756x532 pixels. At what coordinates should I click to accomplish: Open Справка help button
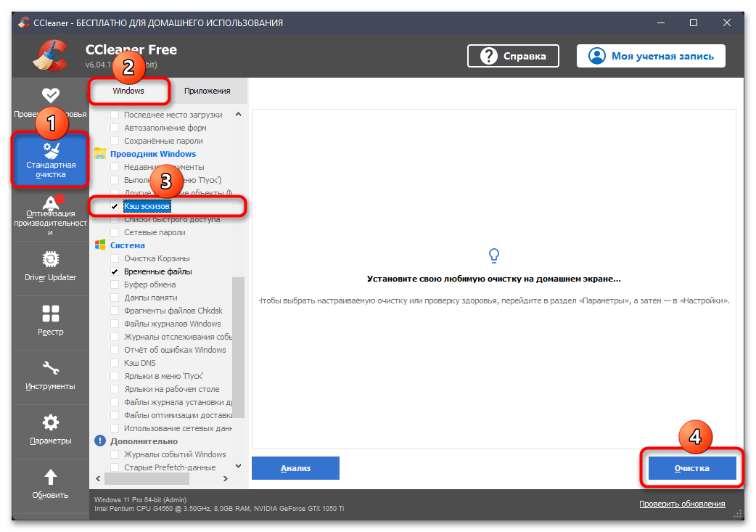513,56
